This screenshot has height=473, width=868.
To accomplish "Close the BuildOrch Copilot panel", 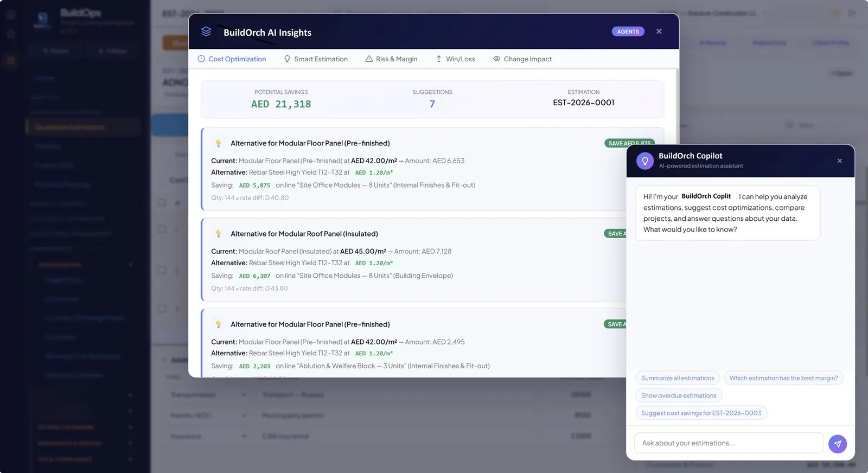I will (839, 161).
